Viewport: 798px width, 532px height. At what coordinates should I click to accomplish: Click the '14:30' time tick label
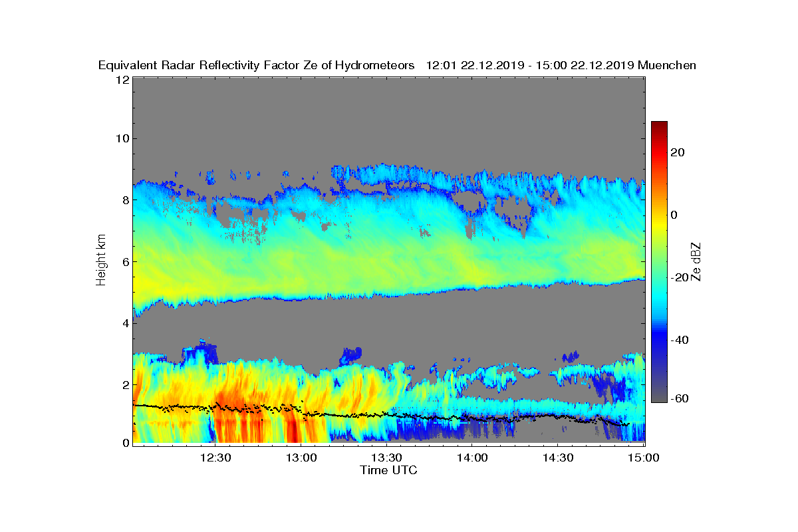[558, 458]
